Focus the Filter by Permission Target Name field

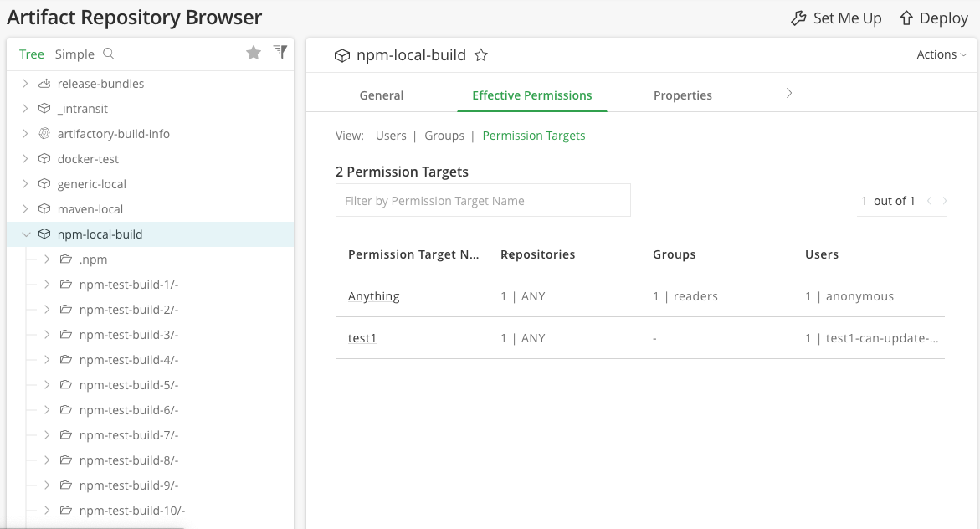click(x=483, y=200)
